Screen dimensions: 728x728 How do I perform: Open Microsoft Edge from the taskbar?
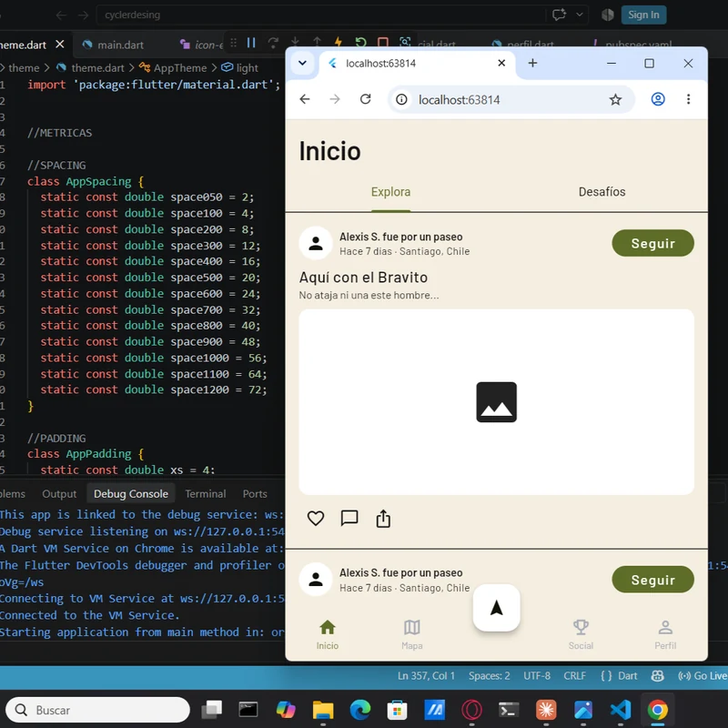click(360, 710)
